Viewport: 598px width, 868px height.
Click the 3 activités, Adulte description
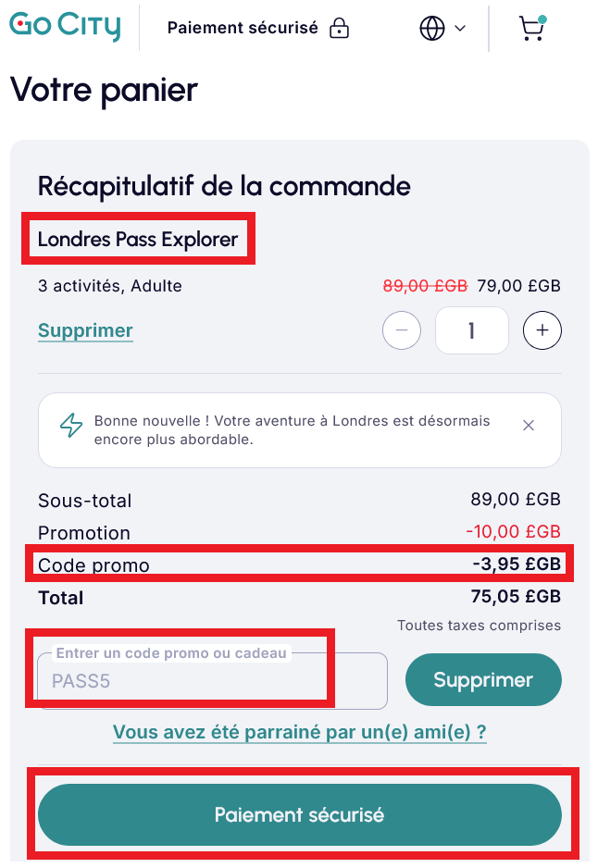tap(110, 286)
